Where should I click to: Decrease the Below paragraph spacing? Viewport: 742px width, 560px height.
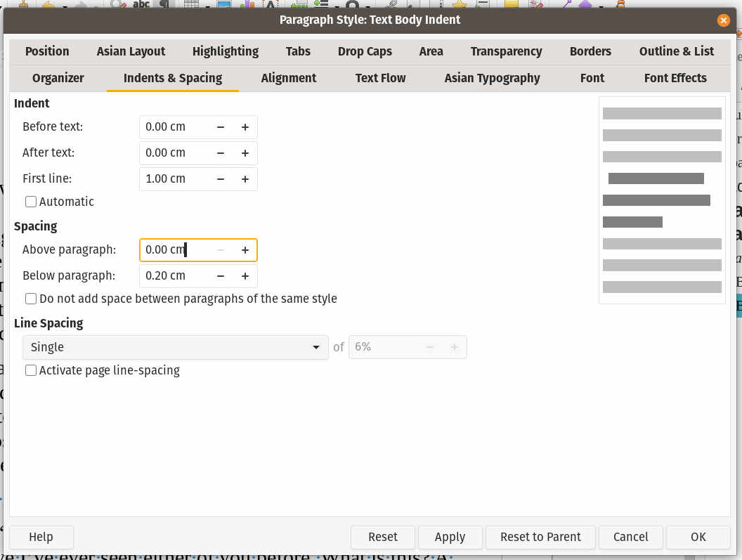point(221,276)
